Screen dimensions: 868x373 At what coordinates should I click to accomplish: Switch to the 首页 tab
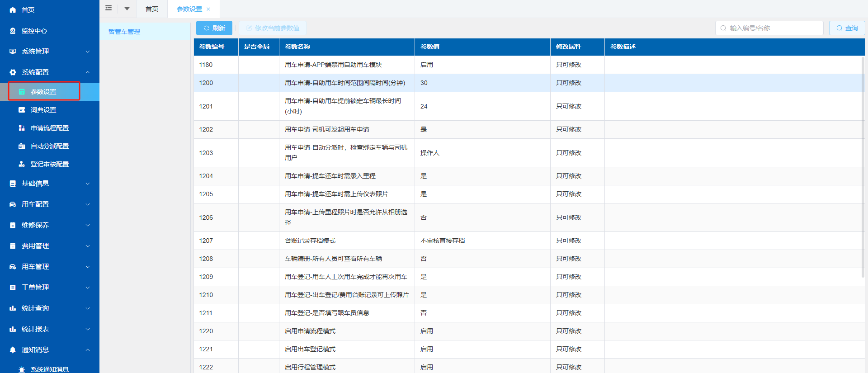click(152, 9)
